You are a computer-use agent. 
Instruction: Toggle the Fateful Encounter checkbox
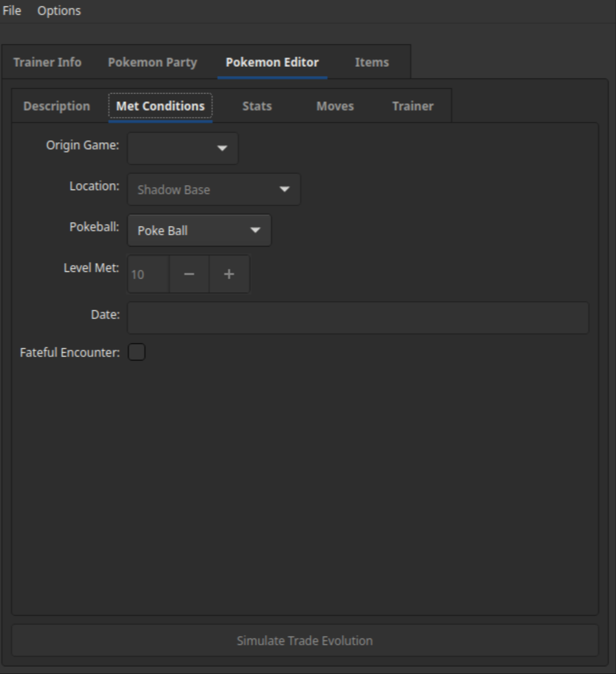[136, 353]
